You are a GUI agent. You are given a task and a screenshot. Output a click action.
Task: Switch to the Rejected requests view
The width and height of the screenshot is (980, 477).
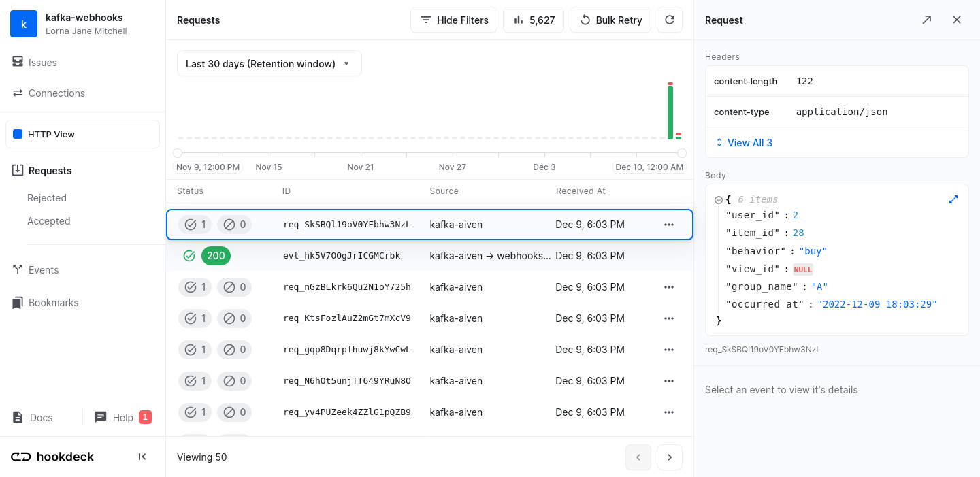pos(46,197)
